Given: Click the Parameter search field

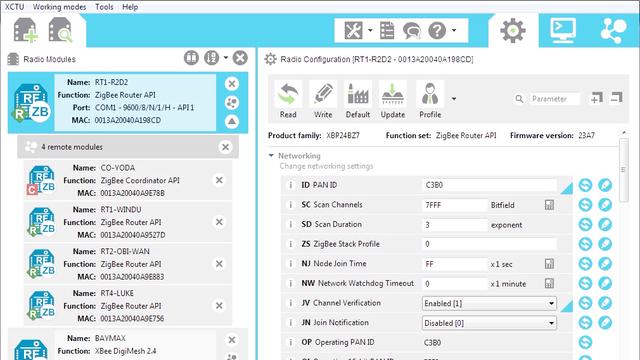Looking at the screenshot, I should pyautogui.click(x=554, y=99).
